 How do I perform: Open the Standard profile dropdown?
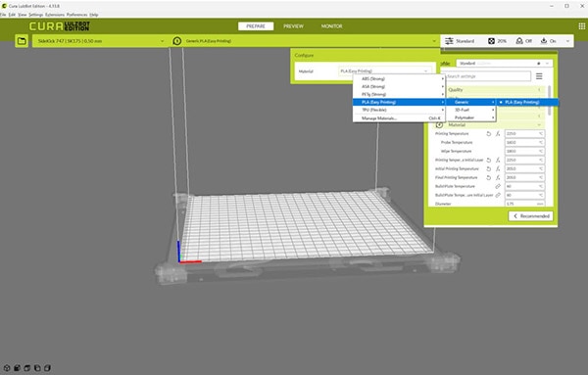coord(504,64)
